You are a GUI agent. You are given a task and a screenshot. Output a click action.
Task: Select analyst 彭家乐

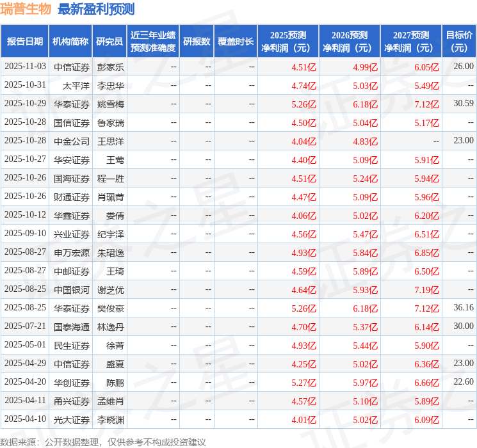coord(111,67)
